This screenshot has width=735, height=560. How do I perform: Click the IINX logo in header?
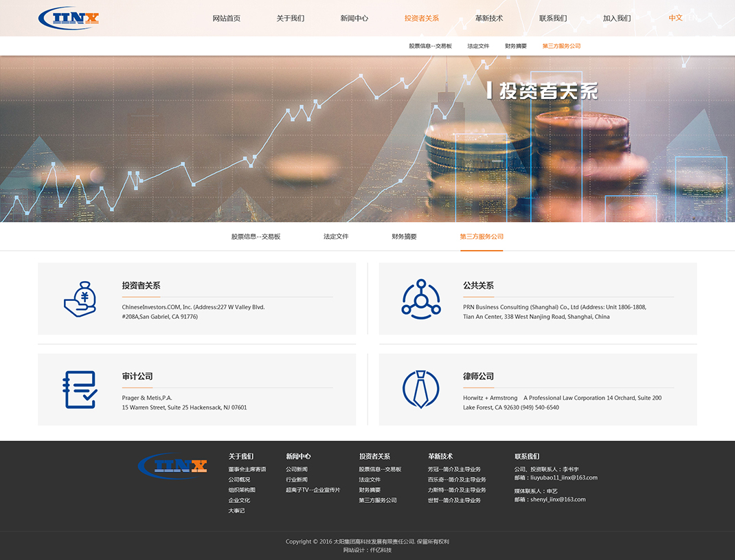coord(69,18)
